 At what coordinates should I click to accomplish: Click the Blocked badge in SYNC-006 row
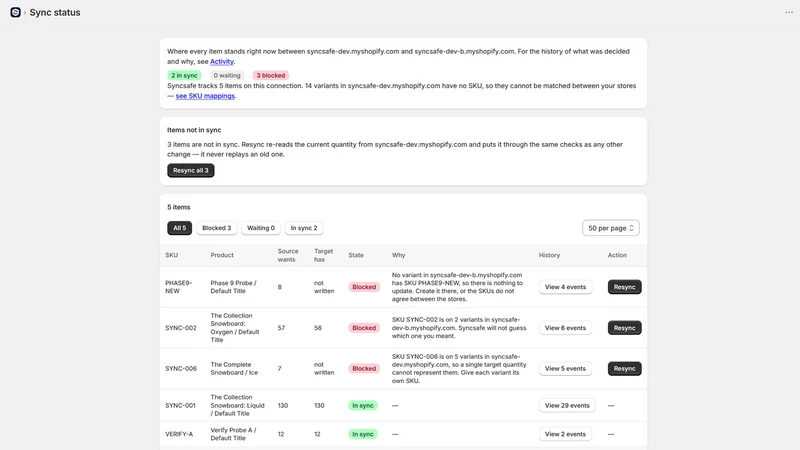pos(364,369)
